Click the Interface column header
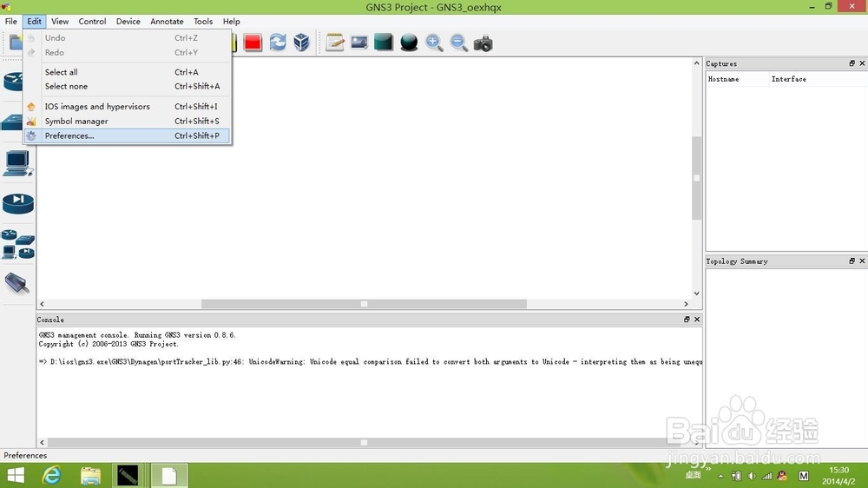This screenshot has width=868, height=488. pyautogui.click(x=818, y=79)
